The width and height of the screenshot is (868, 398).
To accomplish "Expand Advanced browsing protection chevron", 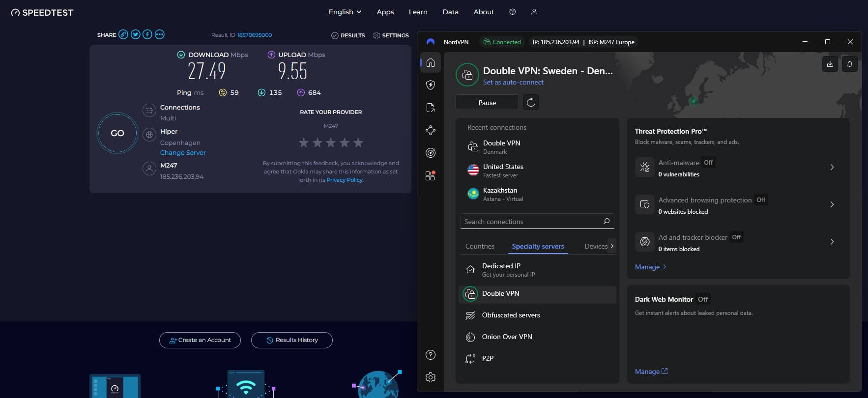I will pyautogui.click(x=832, y=204).
